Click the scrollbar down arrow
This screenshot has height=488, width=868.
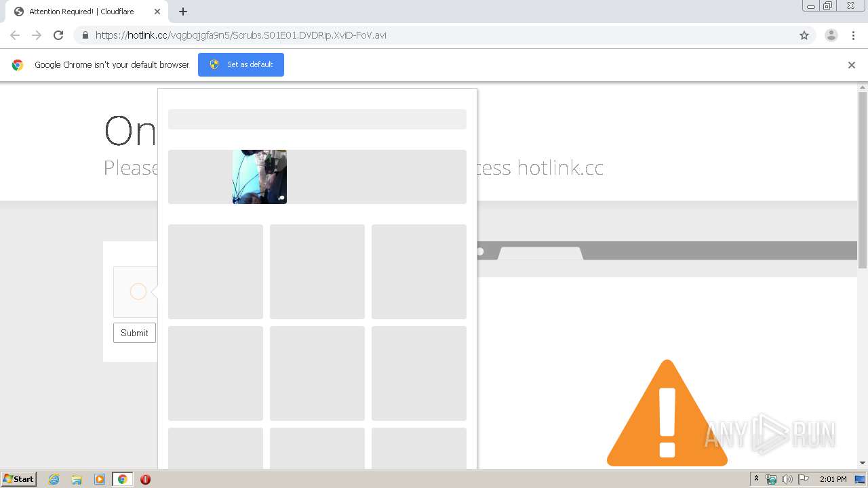pos(863,463)
